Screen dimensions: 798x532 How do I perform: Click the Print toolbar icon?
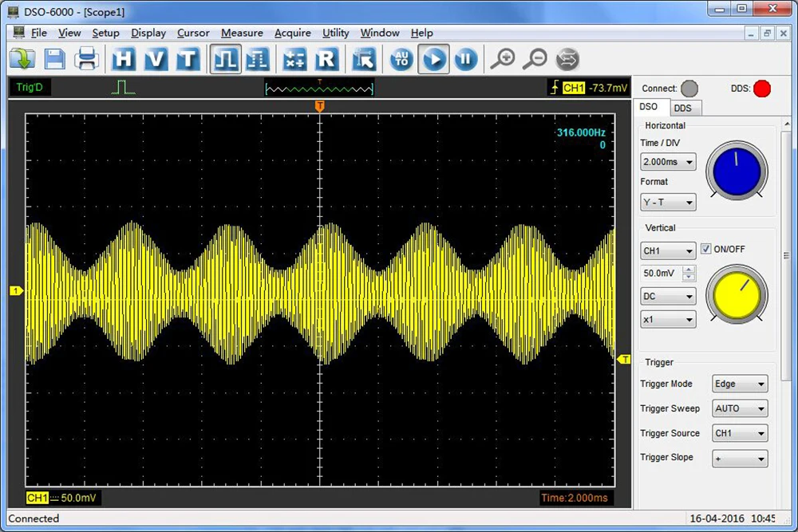(x=86, y=59)
